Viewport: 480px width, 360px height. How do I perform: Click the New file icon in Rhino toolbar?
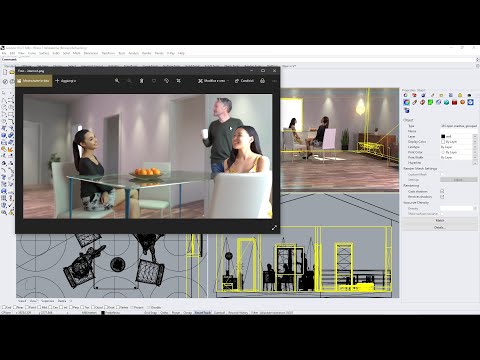(x=5, y=71)
